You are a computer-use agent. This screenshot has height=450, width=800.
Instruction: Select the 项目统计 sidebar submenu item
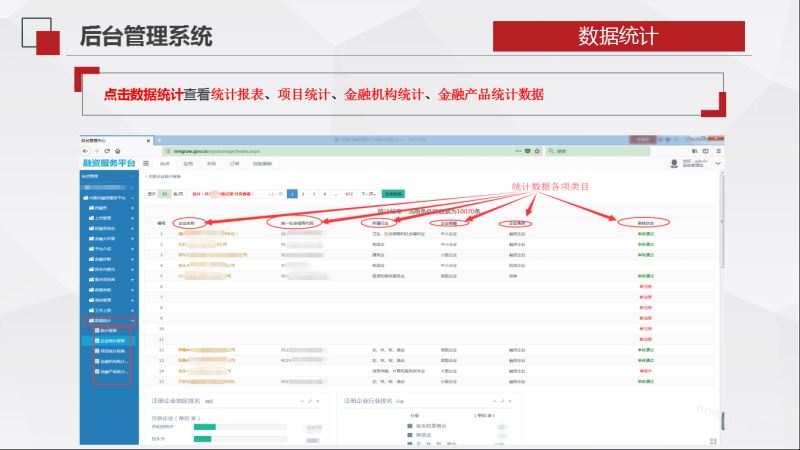coord(112,351)
